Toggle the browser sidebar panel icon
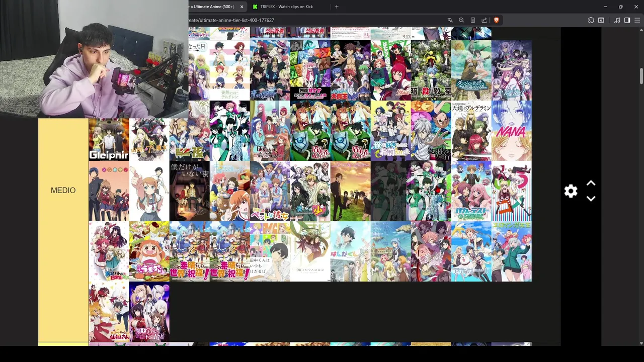 (627, 20)
